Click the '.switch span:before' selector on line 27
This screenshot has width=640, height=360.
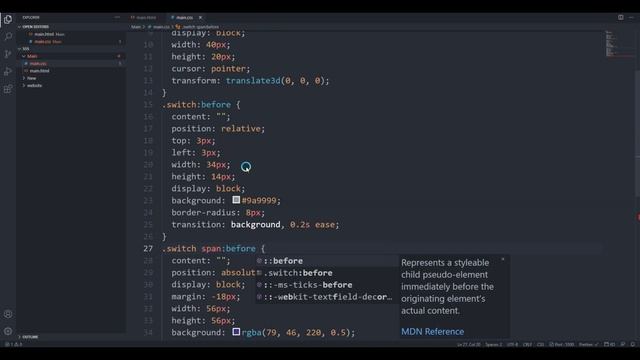pos(209,249)
